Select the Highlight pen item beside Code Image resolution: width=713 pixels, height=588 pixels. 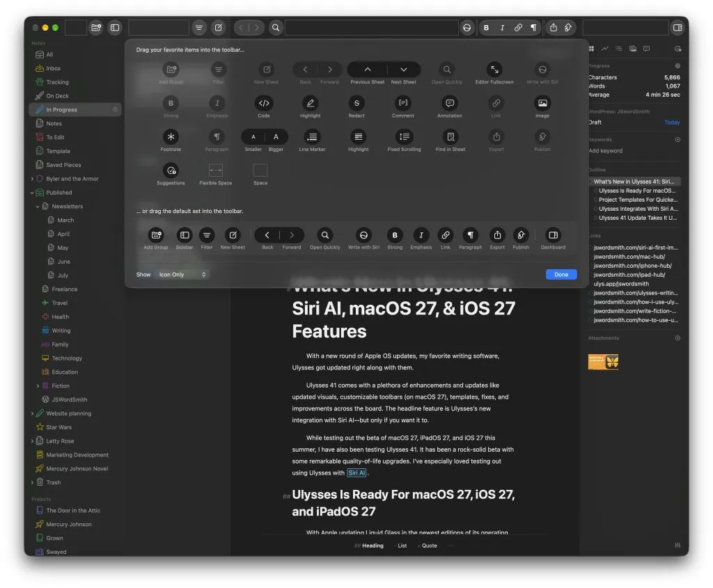click(310, 103)
